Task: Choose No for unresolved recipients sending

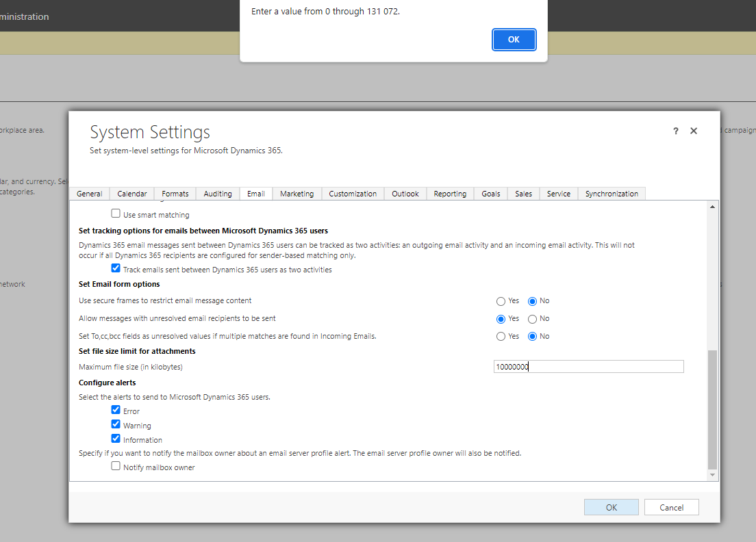Action: pyautogui.click(x=532, y=319)
